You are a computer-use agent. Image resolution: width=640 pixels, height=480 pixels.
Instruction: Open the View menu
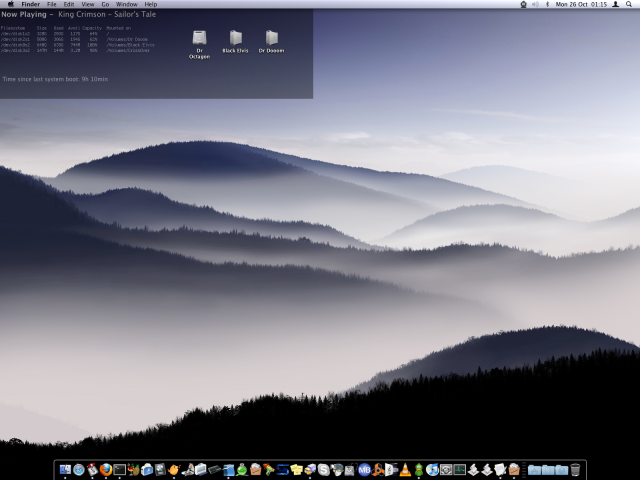click(88, 4)
